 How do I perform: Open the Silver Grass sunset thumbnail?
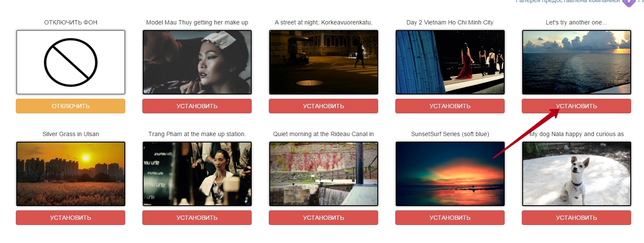[x=71, y=174]
